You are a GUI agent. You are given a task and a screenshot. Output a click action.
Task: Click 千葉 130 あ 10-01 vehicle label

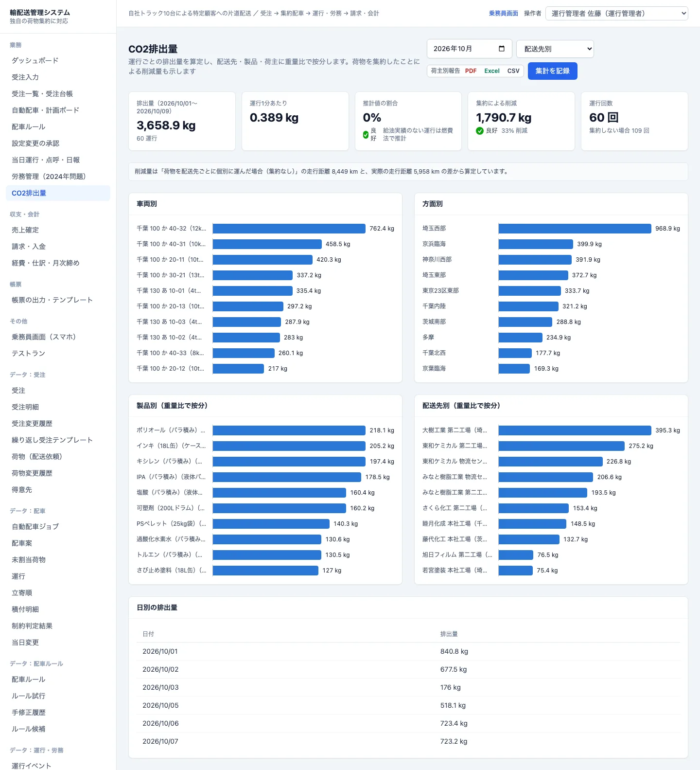tap(169, 291)
